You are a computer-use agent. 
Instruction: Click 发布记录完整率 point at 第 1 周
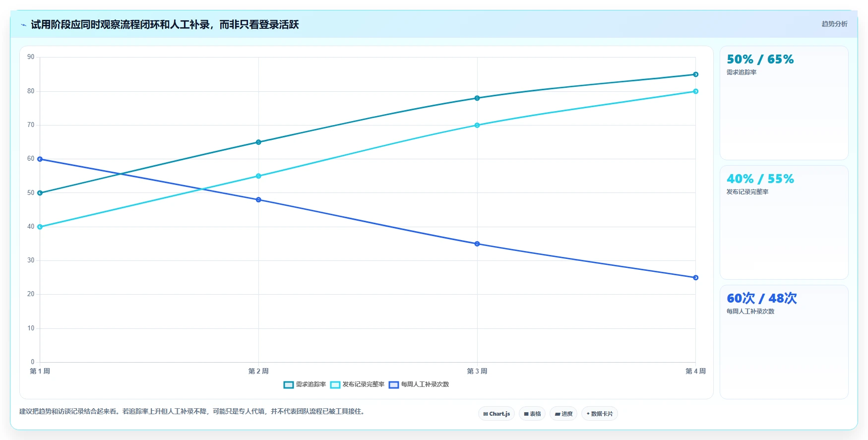(x=40, y=227)
